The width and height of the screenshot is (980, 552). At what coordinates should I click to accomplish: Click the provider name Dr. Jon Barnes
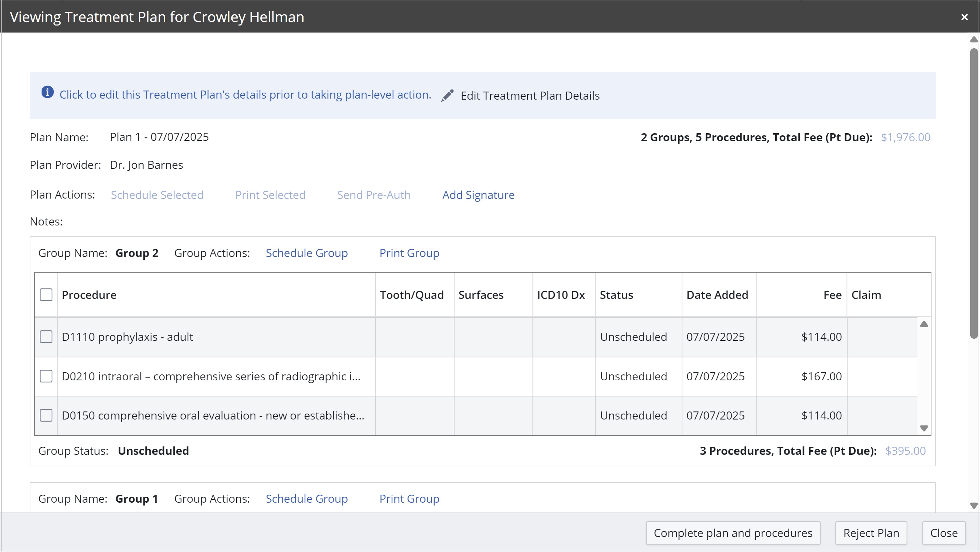(146, 165)
